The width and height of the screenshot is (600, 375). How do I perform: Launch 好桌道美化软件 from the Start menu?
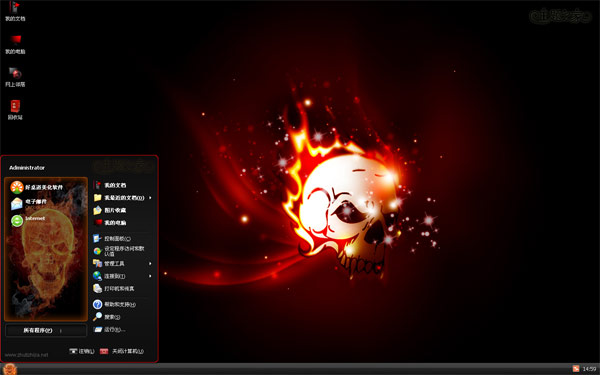tap(38, 187)
